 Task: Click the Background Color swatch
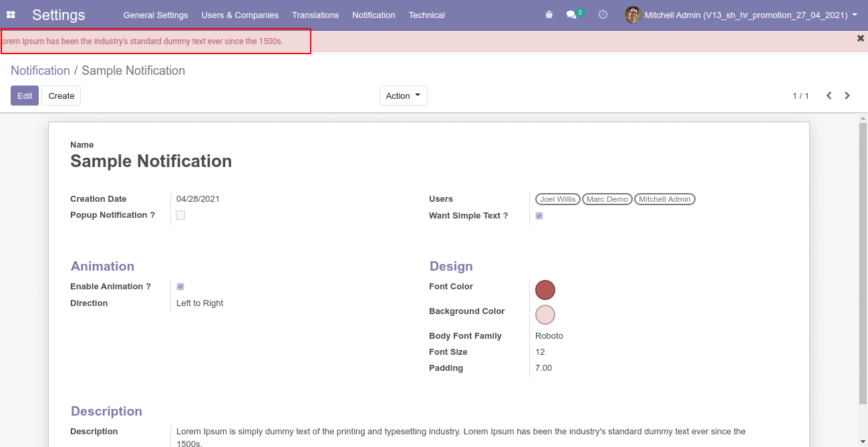545,315
